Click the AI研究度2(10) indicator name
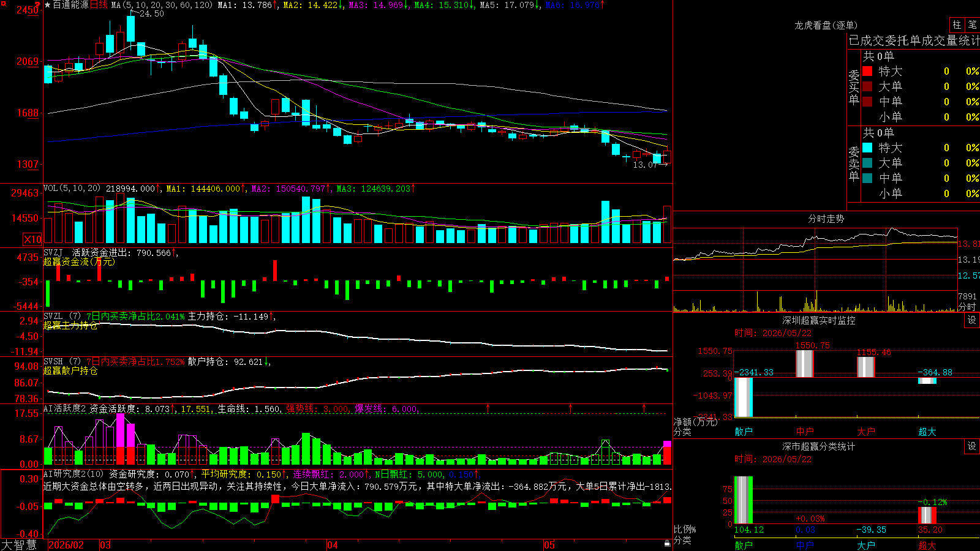The image size is (980, 551). [73, 474]
